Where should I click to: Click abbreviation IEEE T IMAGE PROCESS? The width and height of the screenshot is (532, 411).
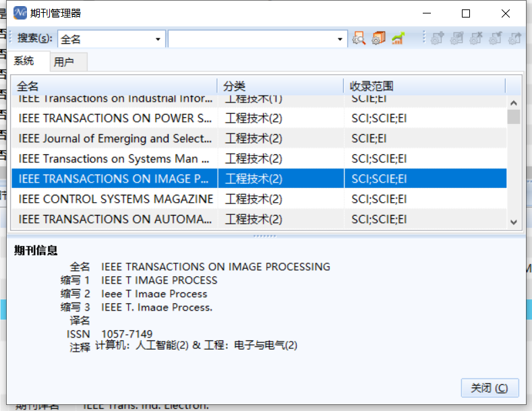tap(159, 280)
